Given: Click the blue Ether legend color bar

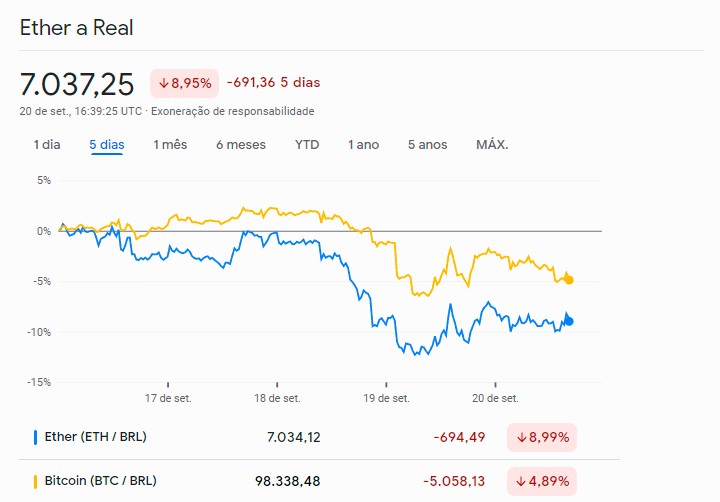Looking at the screenshot, I should [35, 437].
